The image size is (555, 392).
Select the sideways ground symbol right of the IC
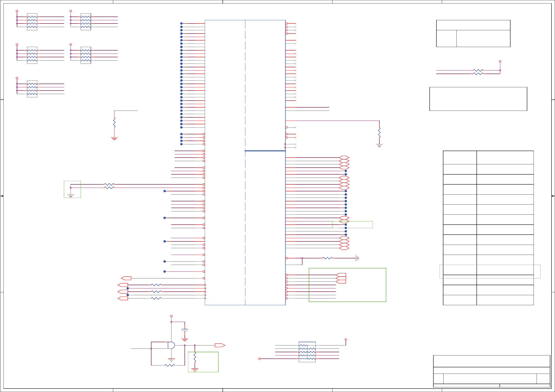[x=357, y=258]
